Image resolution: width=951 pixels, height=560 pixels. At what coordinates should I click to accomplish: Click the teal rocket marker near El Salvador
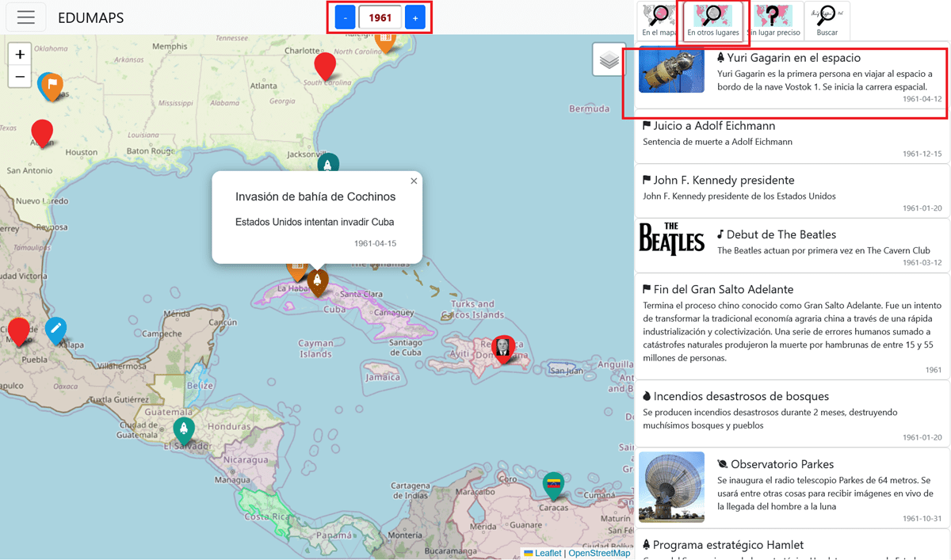tap(184, 429)
